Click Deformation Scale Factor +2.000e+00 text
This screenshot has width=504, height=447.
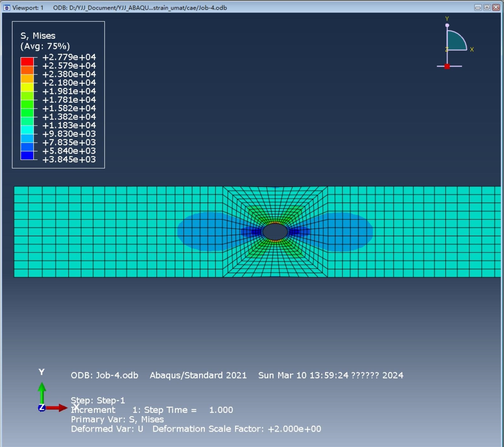237,429
